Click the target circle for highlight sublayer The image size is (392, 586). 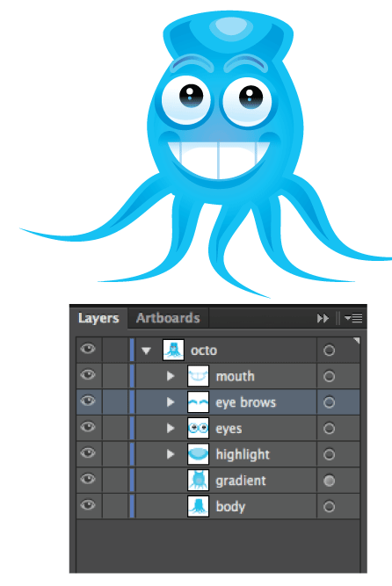tap(329, 454)
